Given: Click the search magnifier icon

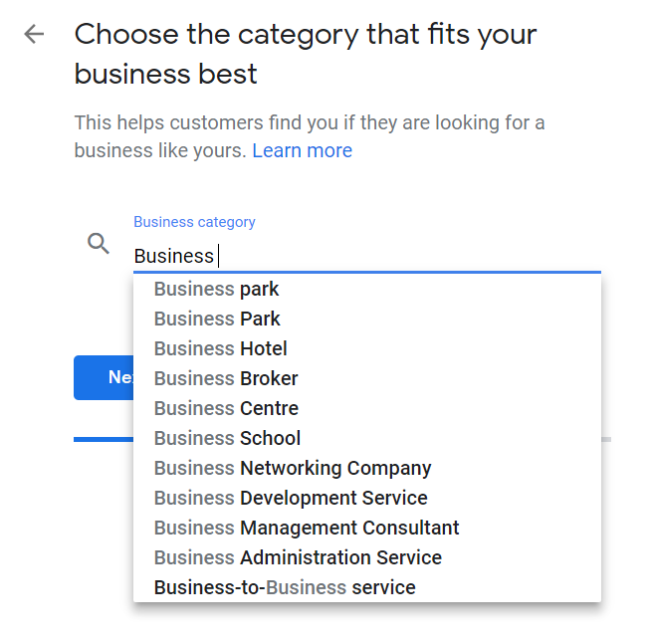Looking at the screenshot, I should 99,243.
